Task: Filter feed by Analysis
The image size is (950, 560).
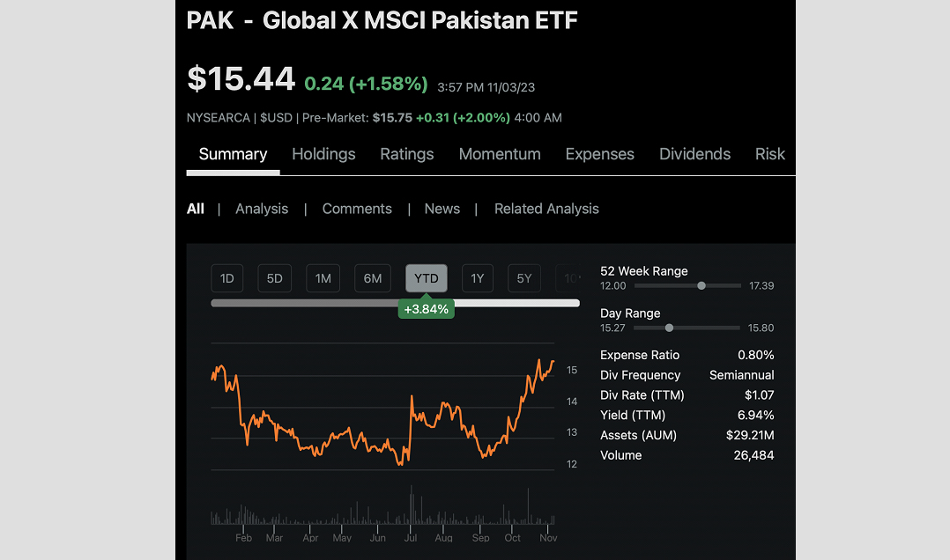Action: coord(262,209)
